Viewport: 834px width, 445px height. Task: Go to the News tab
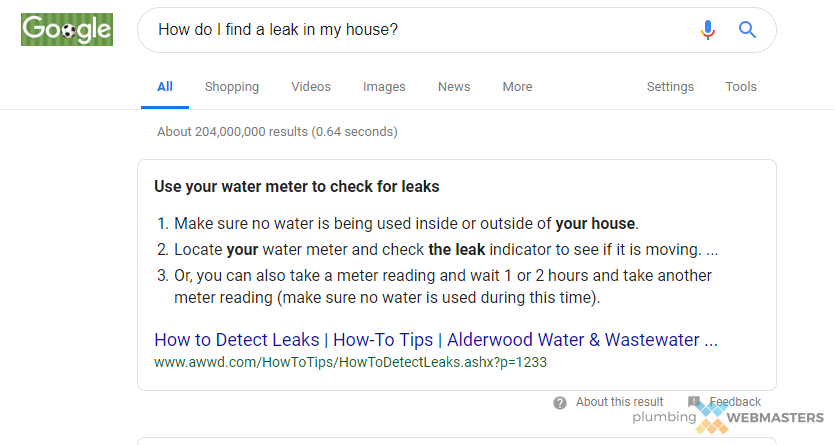(454, 87)
